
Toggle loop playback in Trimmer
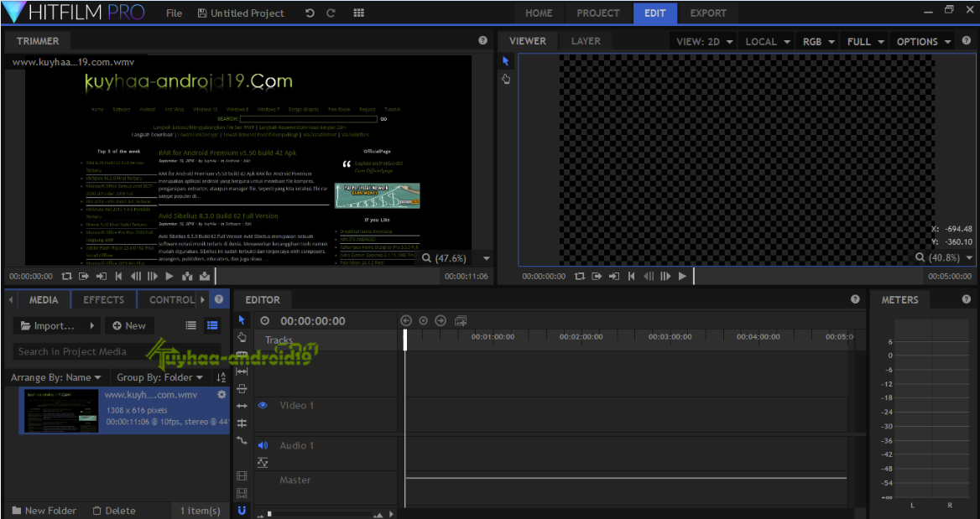[67, 276]
